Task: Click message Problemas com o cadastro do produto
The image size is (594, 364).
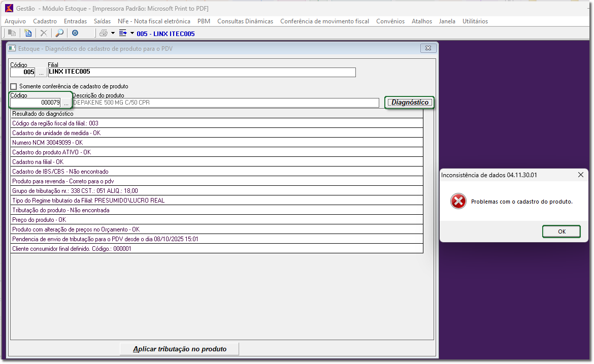Action: point(521,202)
